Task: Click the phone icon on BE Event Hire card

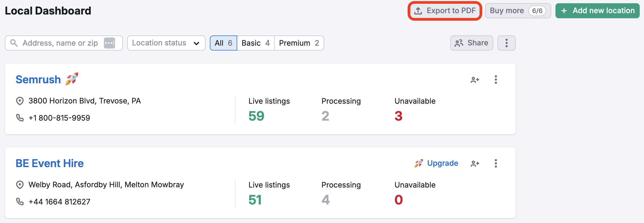Action: click(20, 202)
